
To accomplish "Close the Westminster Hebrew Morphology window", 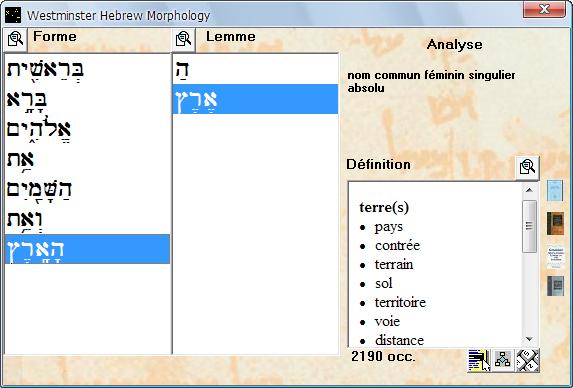I will point(544,9).
